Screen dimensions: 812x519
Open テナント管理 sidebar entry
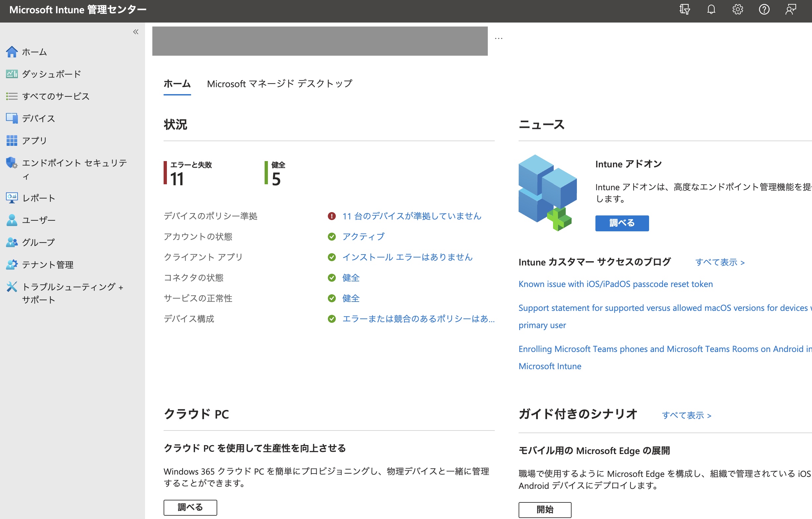(48, 265)
